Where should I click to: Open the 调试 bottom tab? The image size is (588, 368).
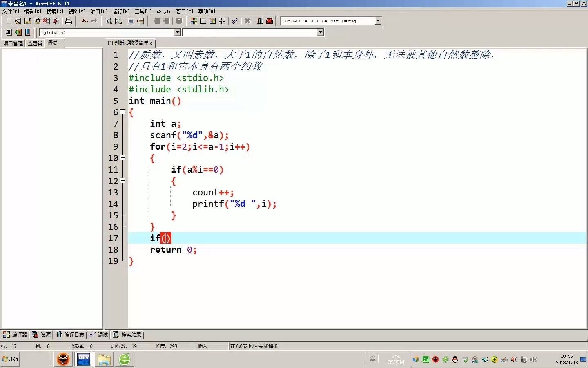coord(98,334)
